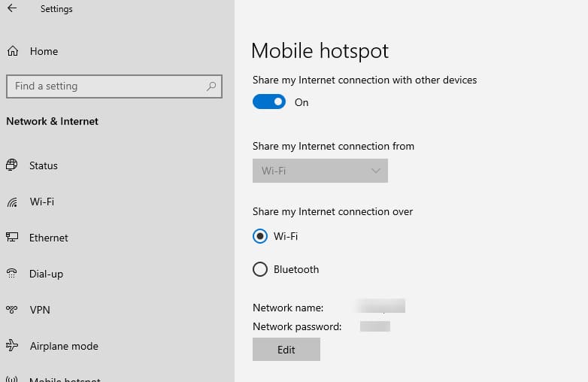This screenshot has height=382, width=588.
Task: Click the Home link in sidebar
Action: coord(44,51)
